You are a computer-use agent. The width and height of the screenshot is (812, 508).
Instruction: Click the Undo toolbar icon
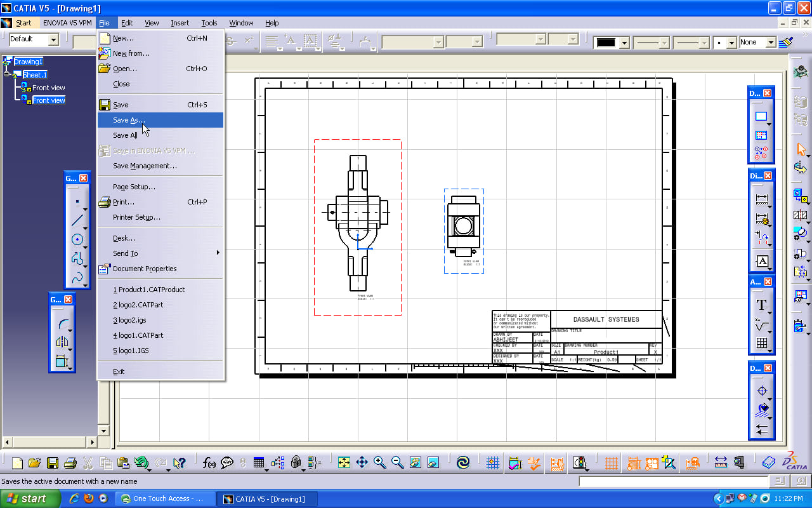click(142, 463)
